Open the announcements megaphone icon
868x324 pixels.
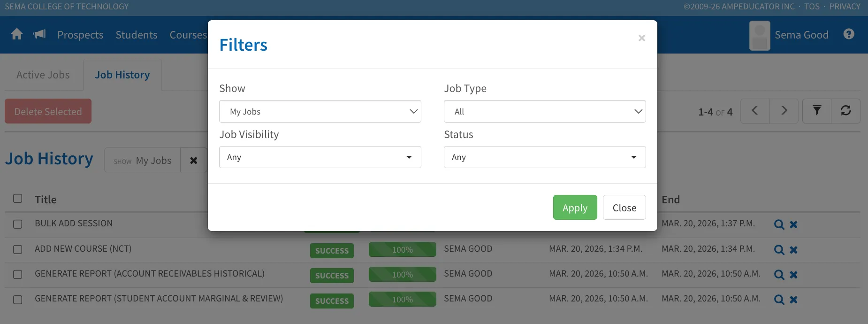[39, 34]
